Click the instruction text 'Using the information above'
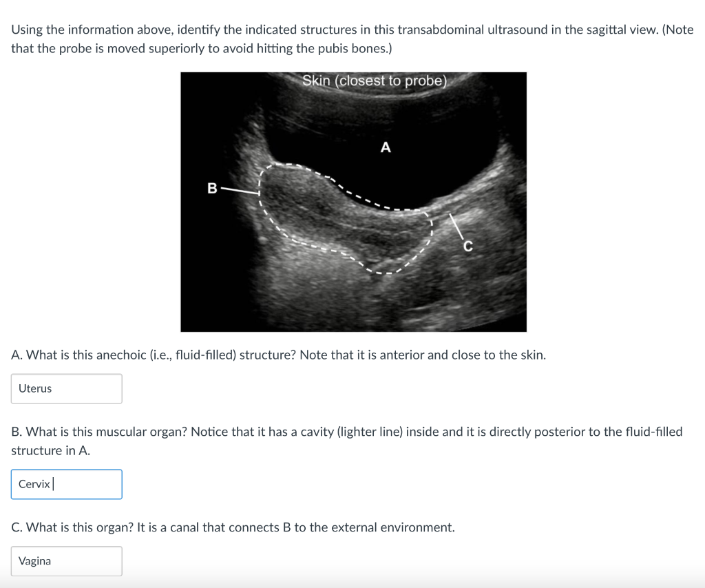 92,30
